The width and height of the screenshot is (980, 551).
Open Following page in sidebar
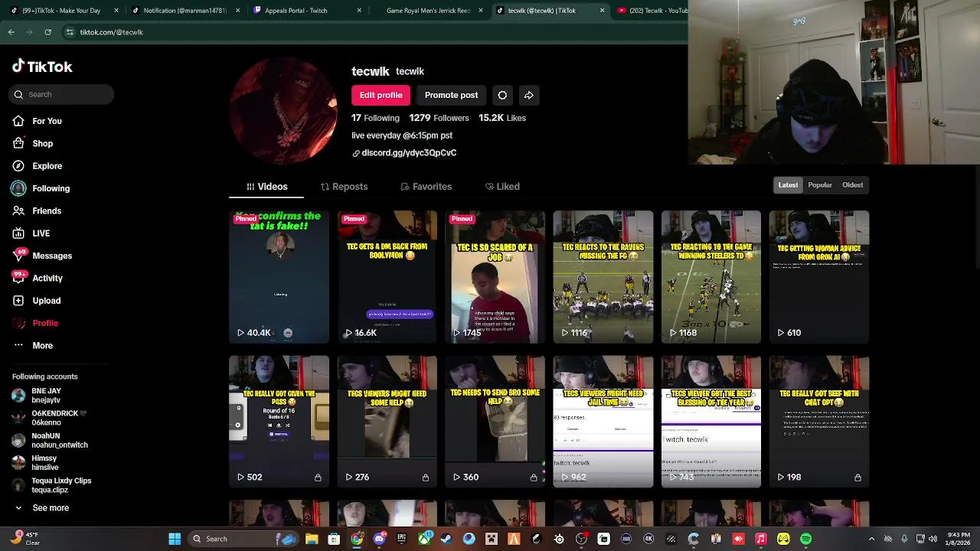41,188
